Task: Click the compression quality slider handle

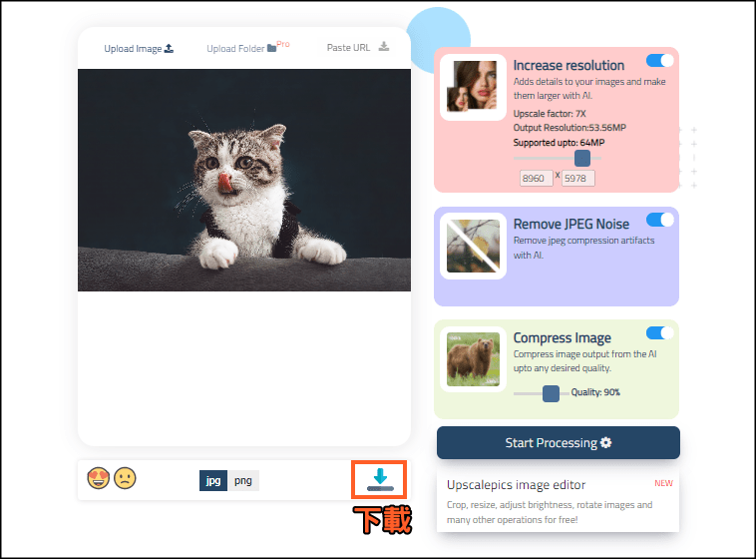Action: [551, 394]
